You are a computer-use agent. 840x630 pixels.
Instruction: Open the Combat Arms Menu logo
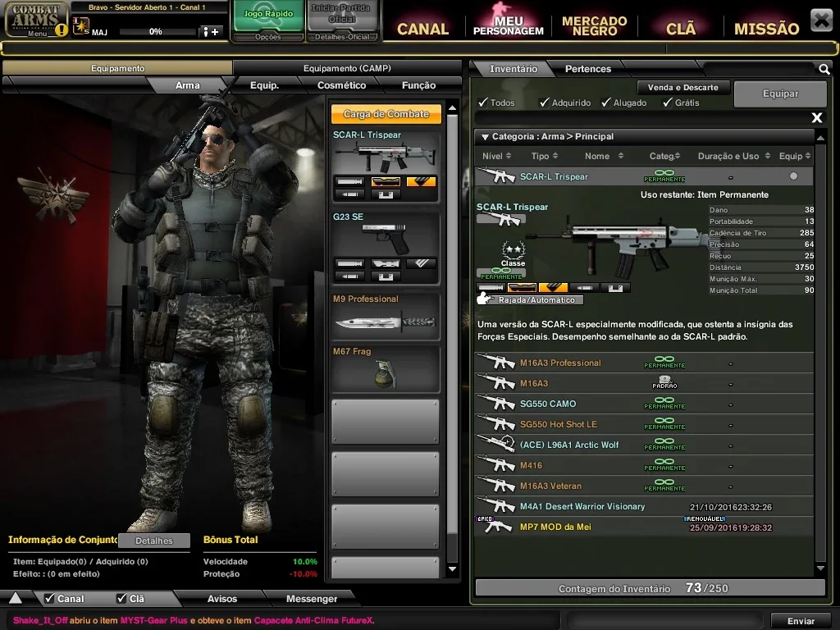pos(36,20)
